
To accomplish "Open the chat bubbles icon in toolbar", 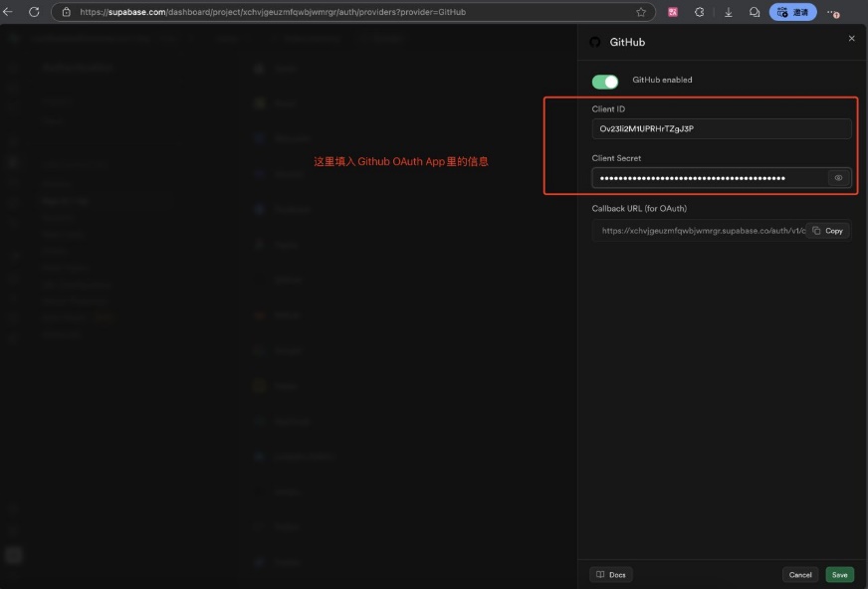I will (755, 12).
